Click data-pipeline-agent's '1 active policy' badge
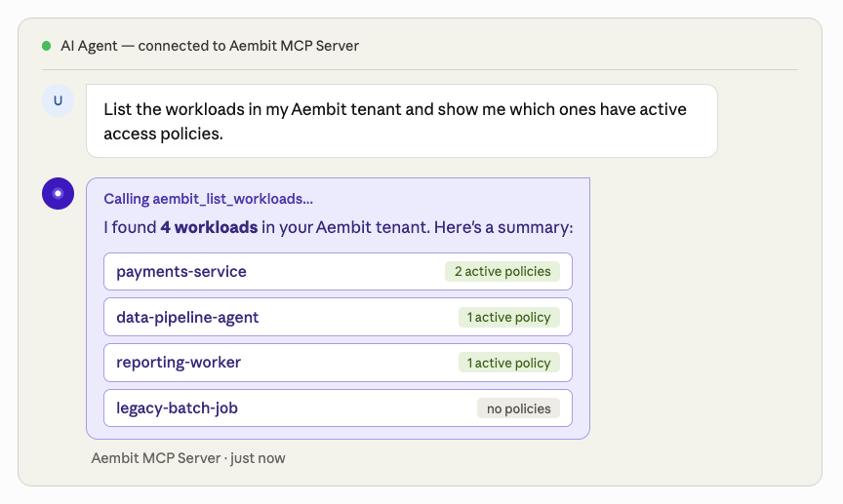This screenshot has width=843, height=504. click(508, 317)
